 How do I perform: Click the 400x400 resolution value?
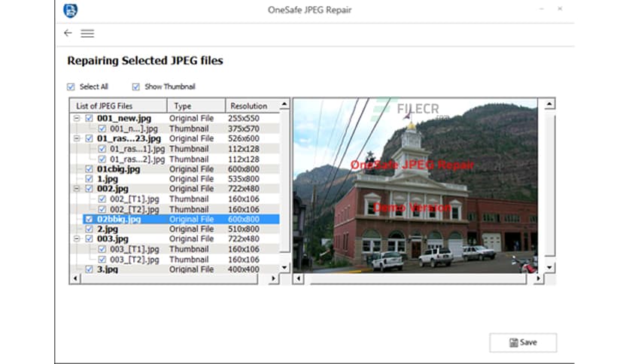244,269
